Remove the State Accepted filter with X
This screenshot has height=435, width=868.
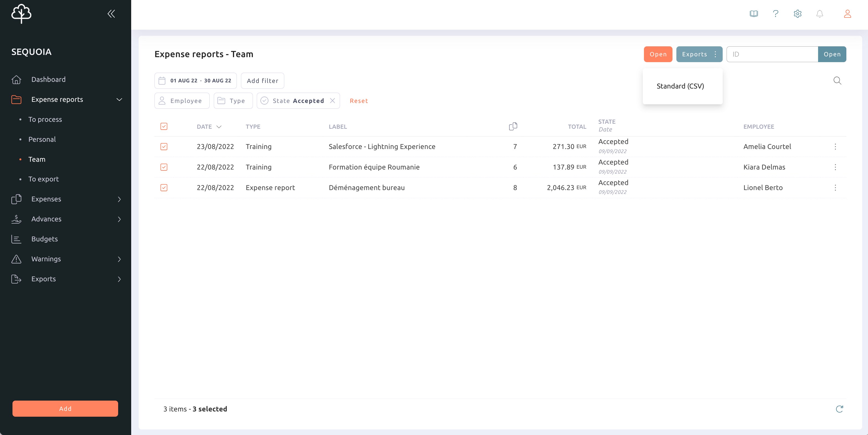pos(333,100)
